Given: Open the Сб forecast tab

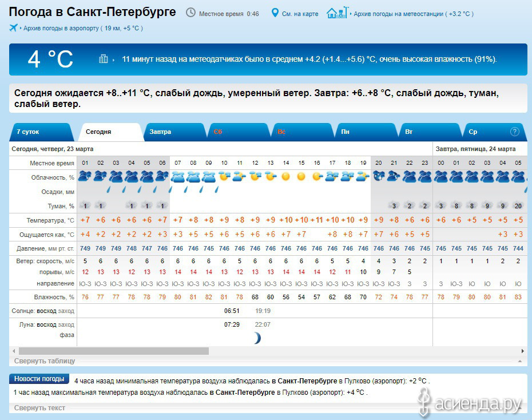Looking at the screenshot, I should pos(239,132).
